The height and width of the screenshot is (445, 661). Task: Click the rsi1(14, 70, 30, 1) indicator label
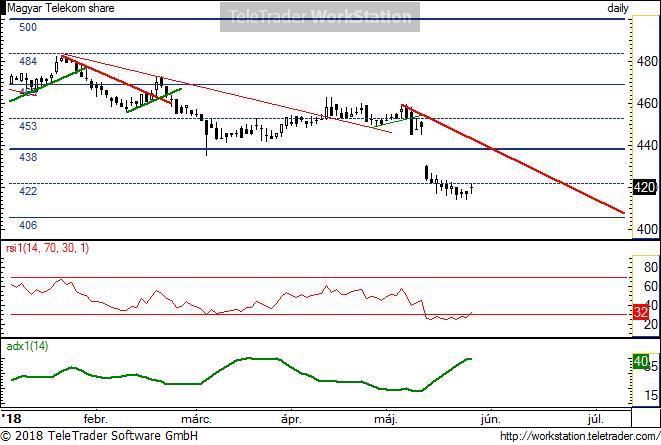[47, 248]
